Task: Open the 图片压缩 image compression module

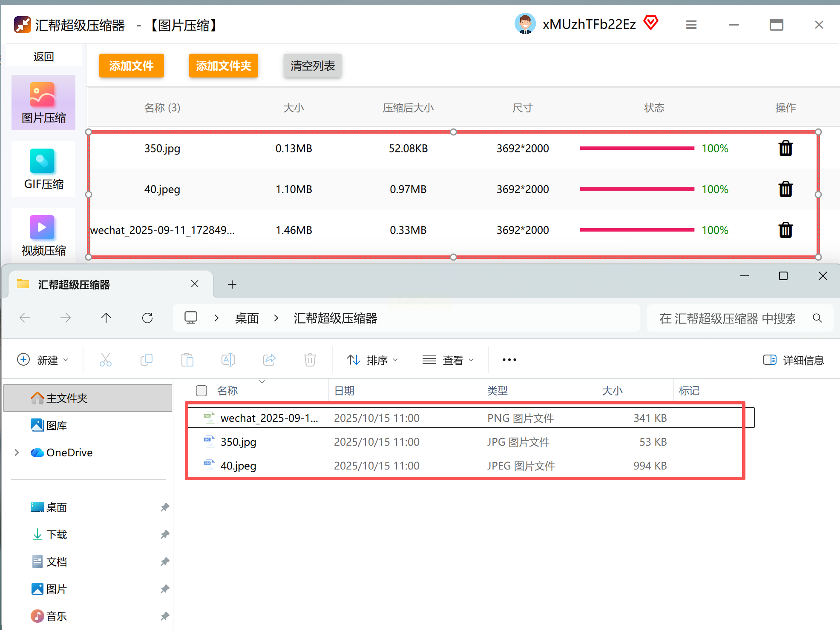Action: point(43,103)
